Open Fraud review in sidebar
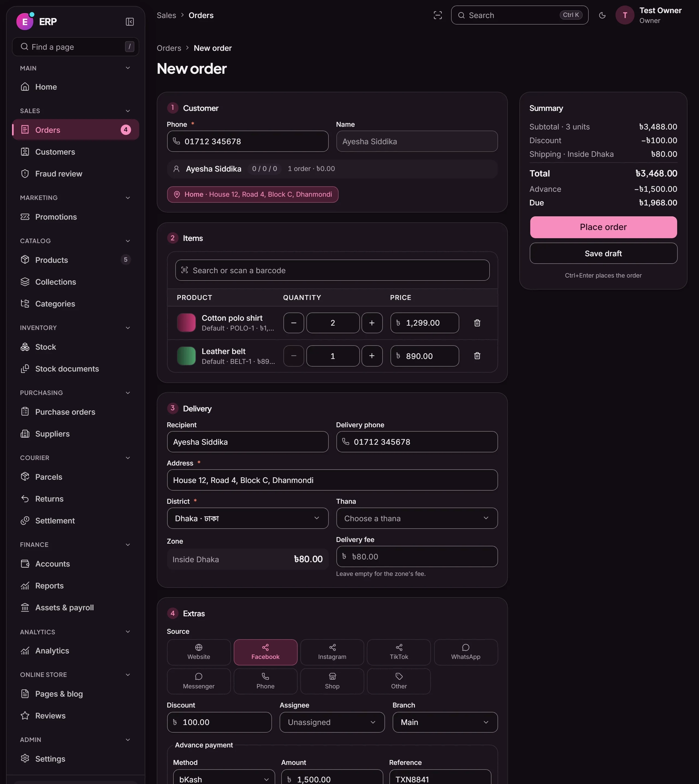 click(x=76, y=174)
